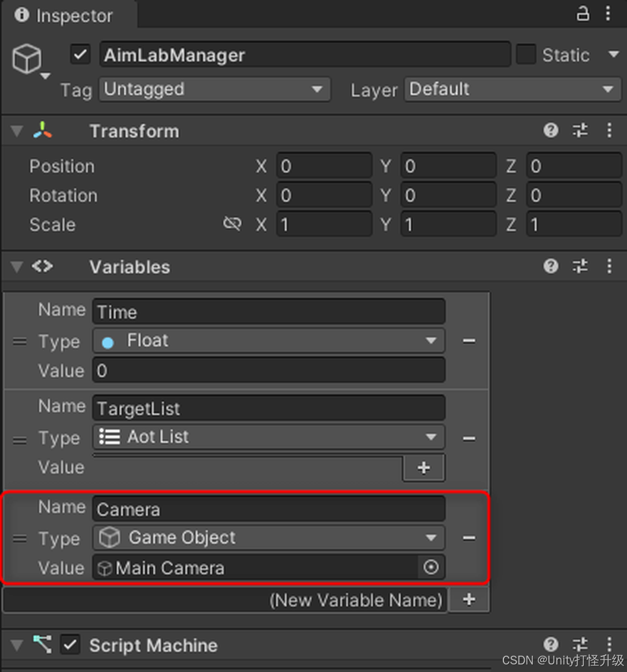Open the Tag dropdown showing Untagged
This screenshot has width=627, height=672.
(214, 89)
